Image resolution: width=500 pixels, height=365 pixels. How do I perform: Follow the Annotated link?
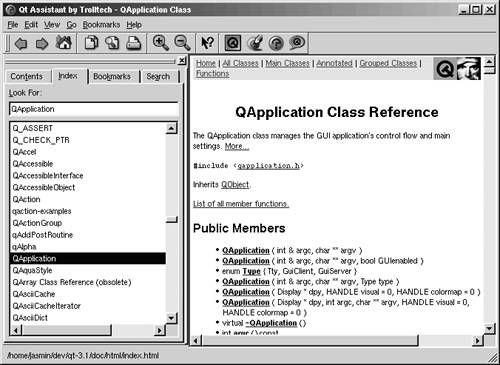pyautogui.click(x=334, y=63)
